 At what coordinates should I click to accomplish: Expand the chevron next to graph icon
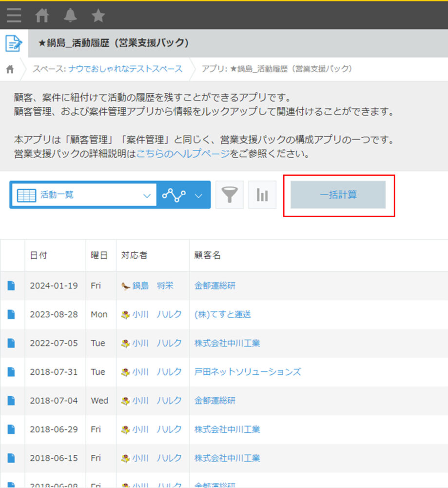pyautogui.click(x=198, y=196)
